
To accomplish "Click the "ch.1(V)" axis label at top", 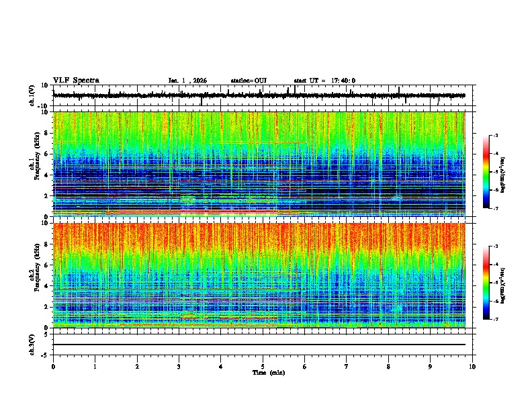I will coord(32,95).
